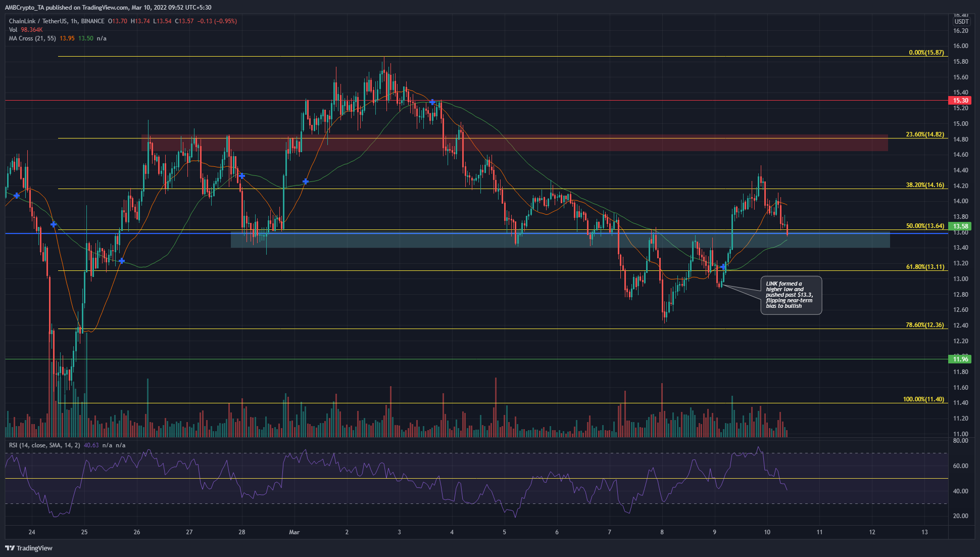Click the close value C13.57 in header

pos(184,21)
